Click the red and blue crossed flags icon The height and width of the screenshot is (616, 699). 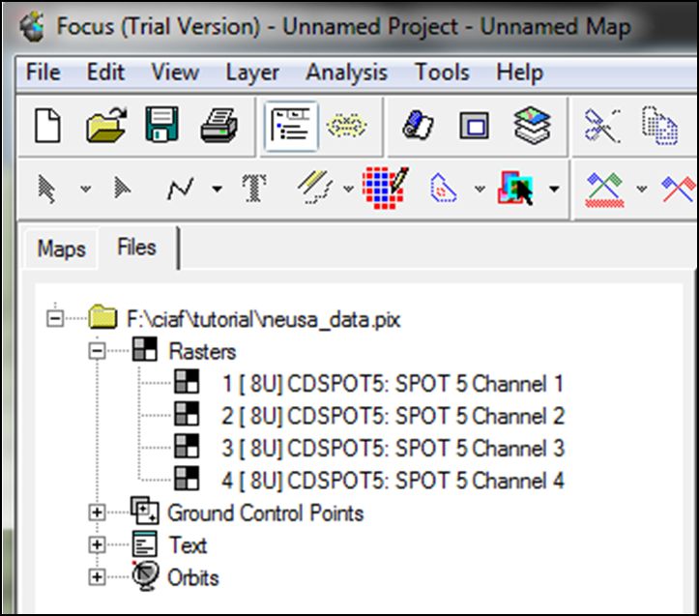678,190
